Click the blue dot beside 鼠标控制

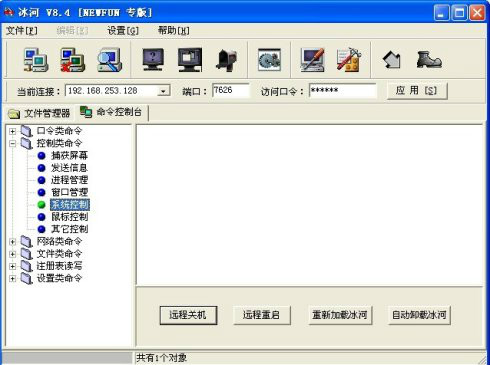(42, 217)
